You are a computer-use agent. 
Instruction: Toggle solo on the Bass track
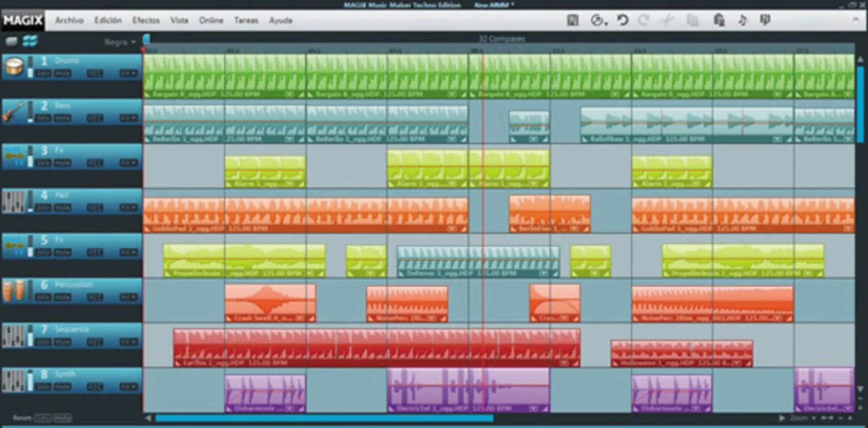(43, 118)
